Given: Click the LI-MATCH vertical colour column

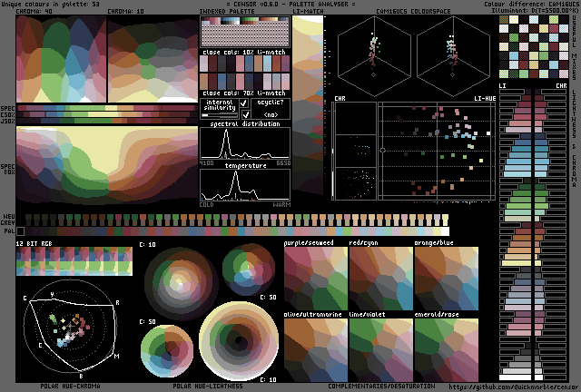Looking at the screenshot, I should tap(308, 104).
